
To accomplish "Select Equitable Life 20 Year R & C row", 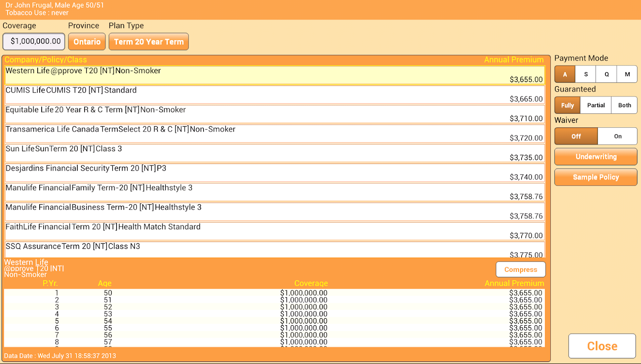I will (275, 114).
